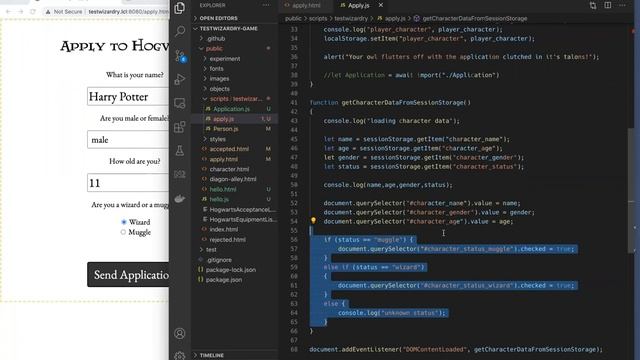The image size is (640, 360).
Task: Open the Extensions view
Action: [x=180, y=127]
